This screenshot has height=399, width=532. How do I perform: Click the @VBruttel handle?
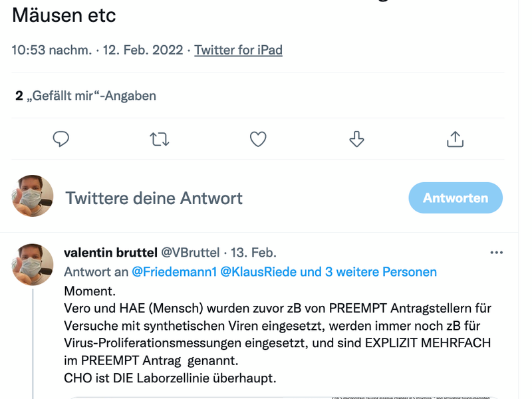coord(190,253)
